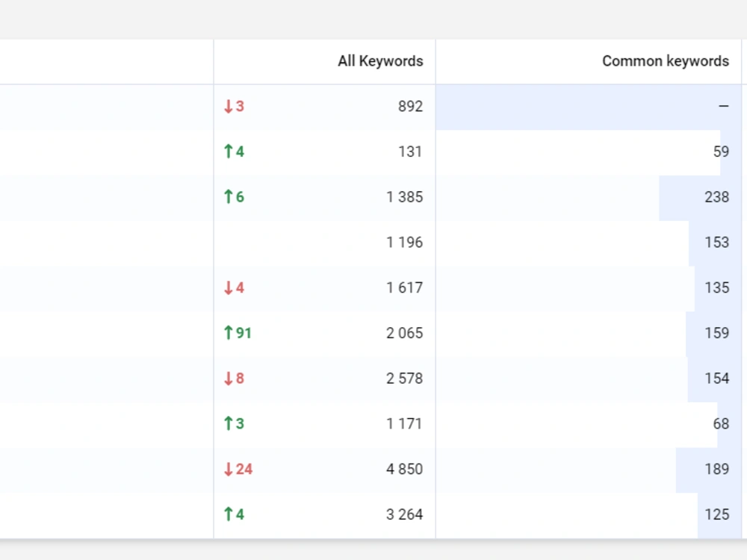Click the Common keywords value 59
This screenshot has height=560, width=747.
721,152
